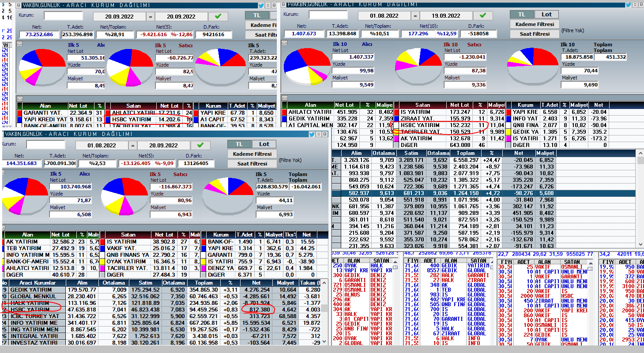Sort Araci Kurumlar table by Takas column

click(311, 283)
